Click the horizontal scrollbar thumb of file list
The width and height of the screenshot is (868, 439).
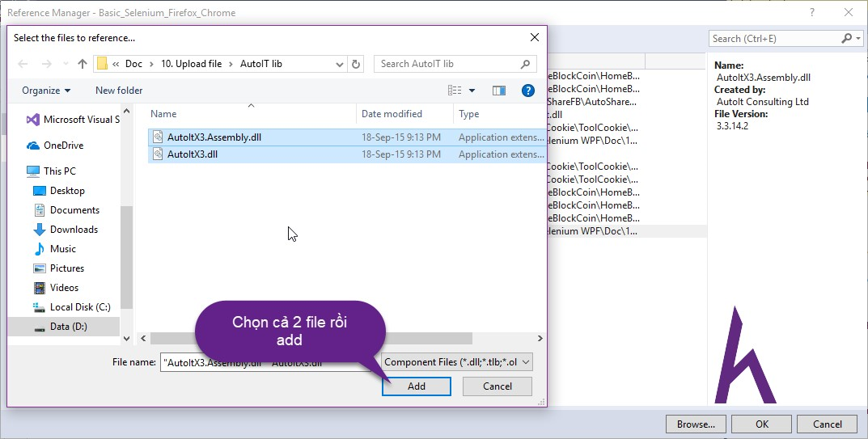[x=311, y=338]
